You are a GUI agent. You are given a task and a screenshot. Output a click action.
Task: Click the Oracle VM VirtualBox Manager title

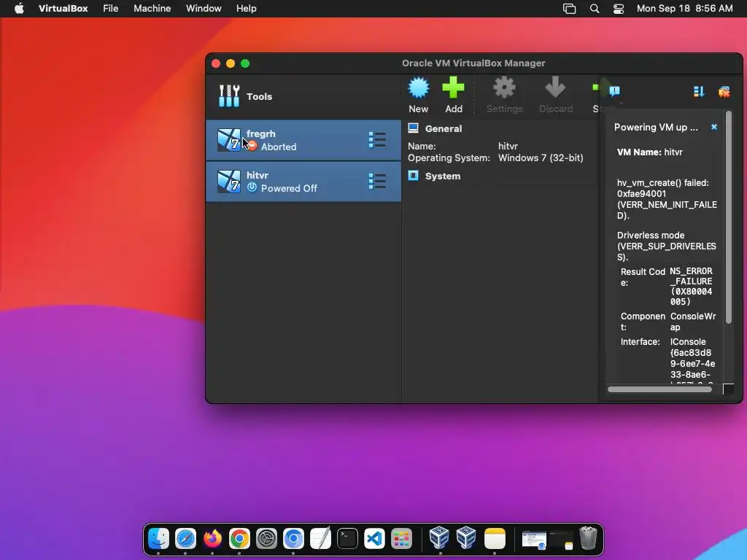point(473,63)
